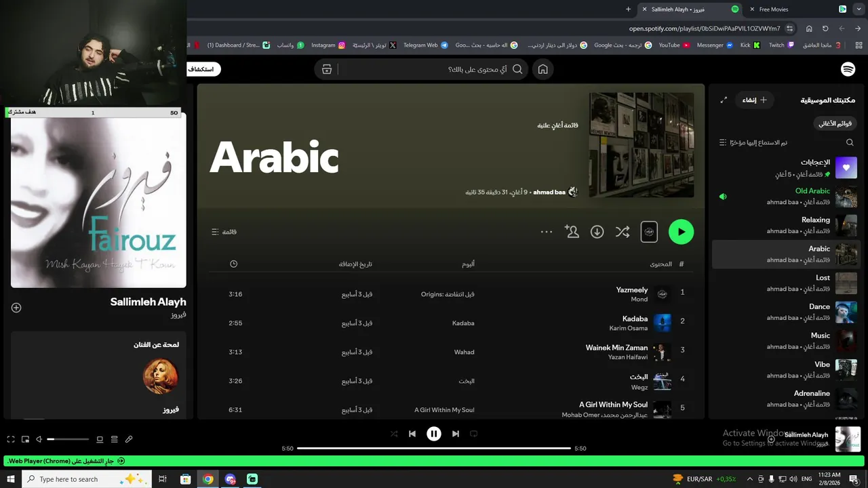This screenshot has height=488, width=868.
Task: Mute the volume speaker icon
Action: click(39, 439)
